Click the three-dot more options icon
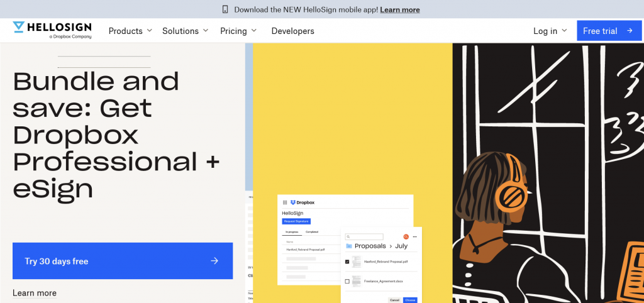644x303 pixels. tap(414, 236)
